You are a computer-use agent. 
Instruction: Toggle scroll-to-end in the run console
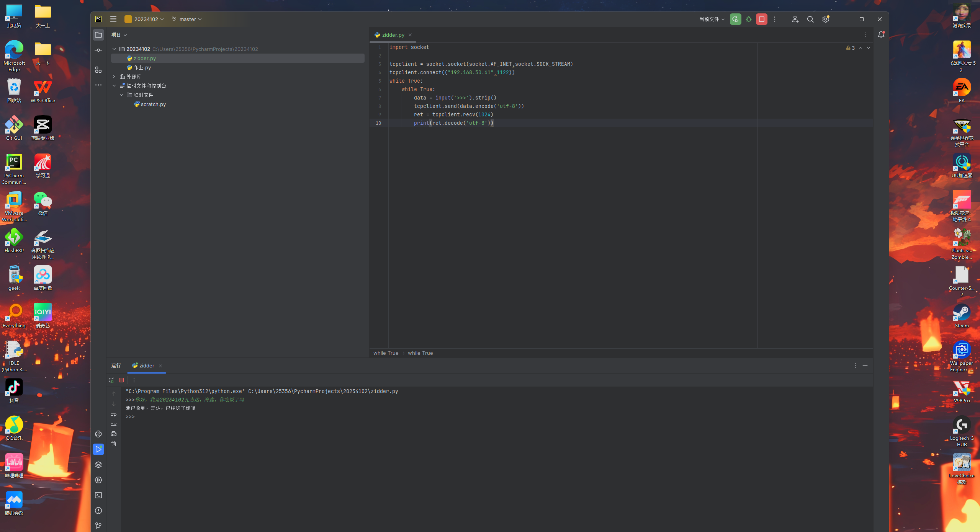114,424
